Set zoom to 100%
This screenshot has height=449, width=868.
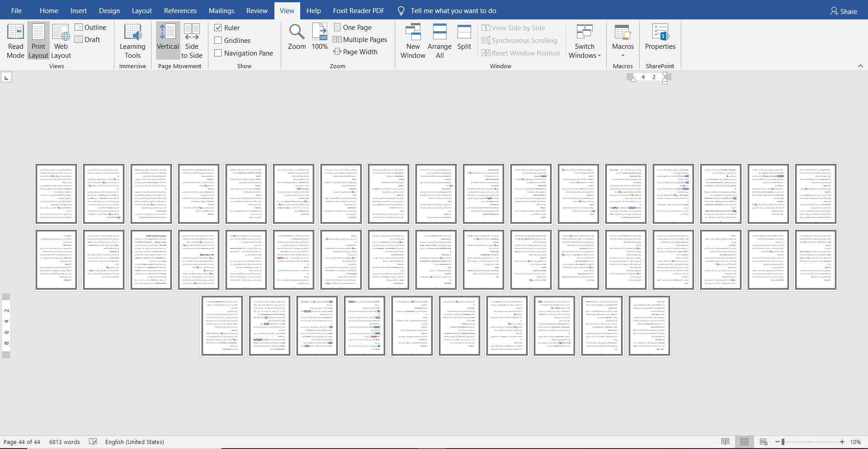tap(320, 37)
